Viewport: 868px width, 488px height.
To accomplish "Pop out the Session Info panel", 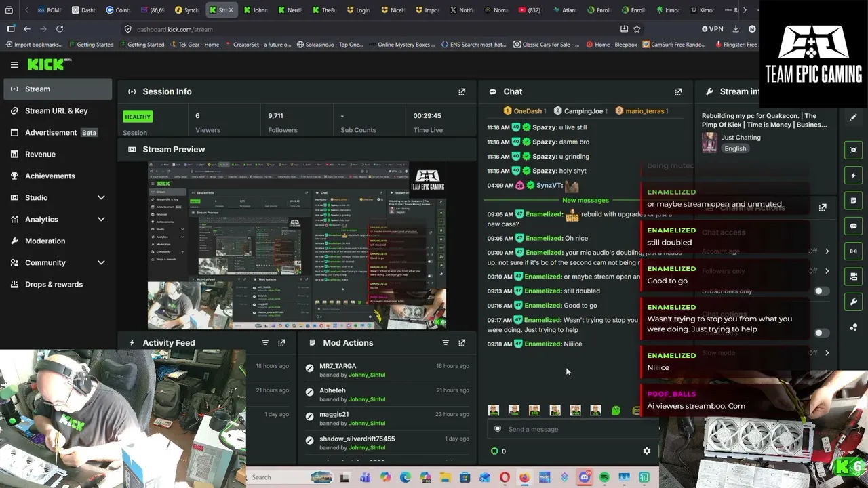I will coord(462,91).
